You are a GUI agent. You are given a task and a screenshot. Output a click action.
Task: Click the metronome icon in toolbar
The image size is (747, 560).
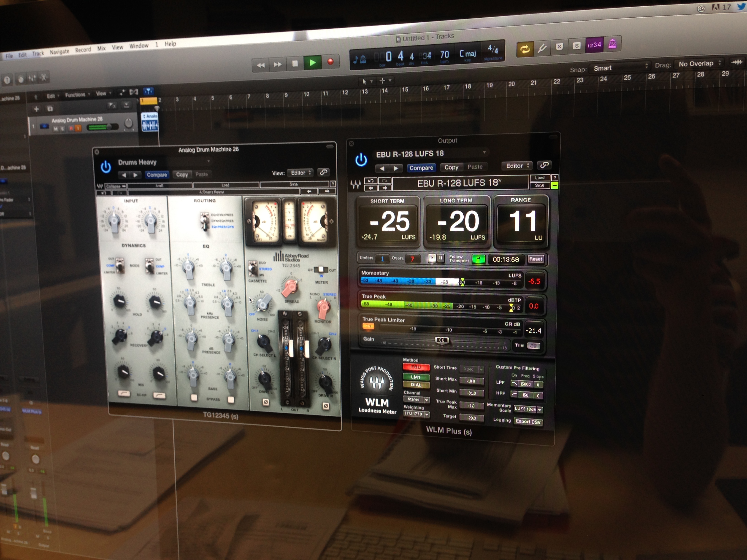pos(612,44)
